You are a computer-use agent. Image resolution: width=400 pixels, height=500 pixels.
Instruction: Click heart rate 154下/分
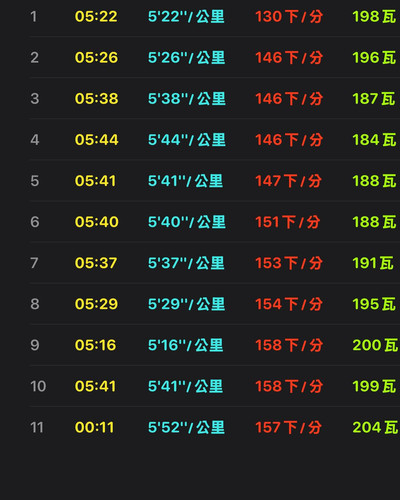(289, 304)
